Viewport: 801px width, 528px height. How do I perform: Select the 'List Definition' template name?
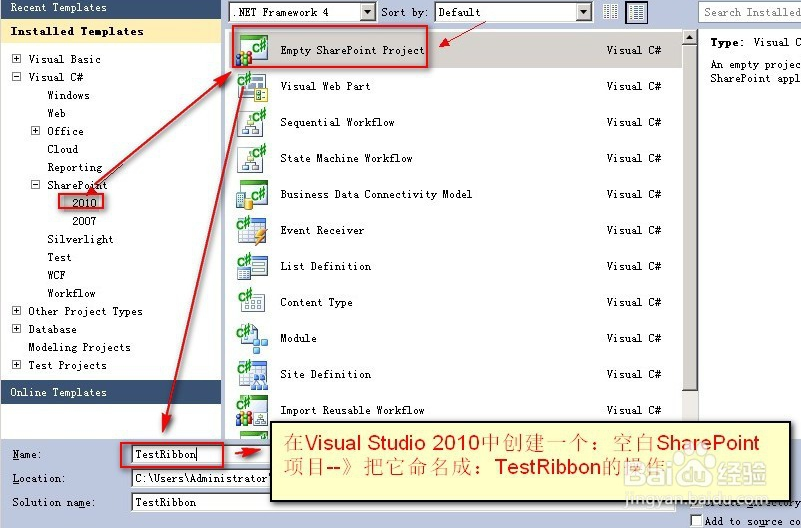[x=325, y=267]
